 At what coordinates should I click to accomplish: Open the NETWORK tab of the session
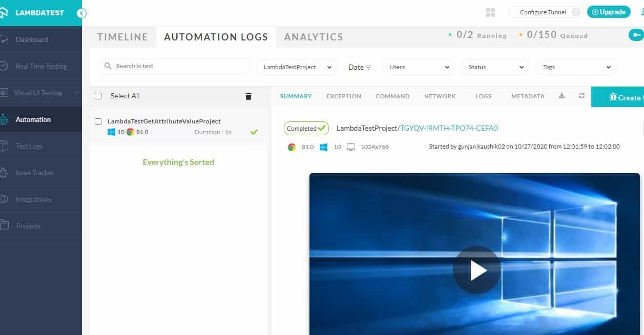[x=440, y=96]
